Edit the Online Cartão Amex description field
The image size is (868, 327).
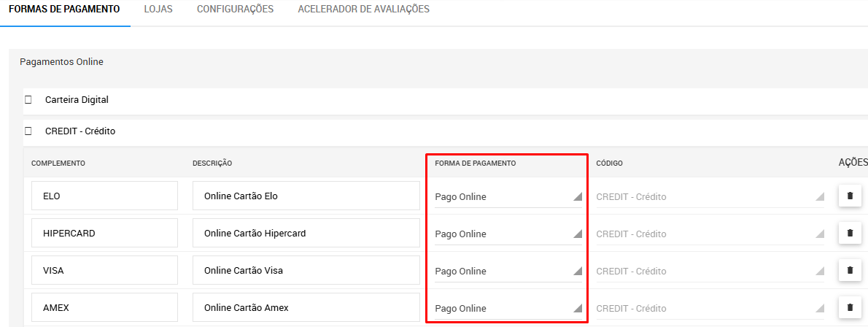point(306,307)
